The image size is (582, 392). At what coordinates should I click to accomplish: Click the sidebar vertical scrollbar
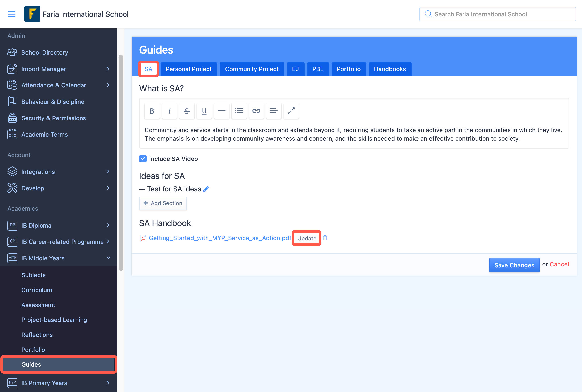(x=121, y=162)
